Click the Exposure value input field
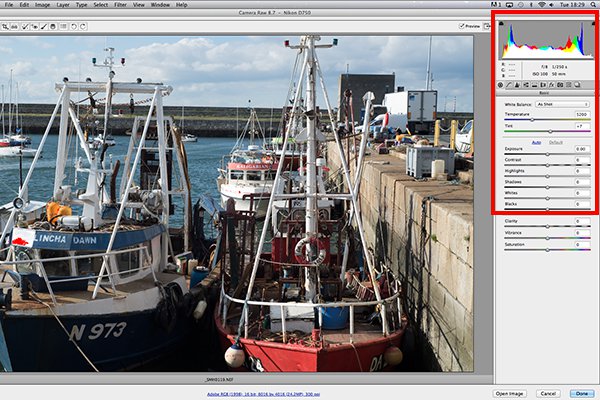This screenshot has width=600, height=400. [579, 149]
